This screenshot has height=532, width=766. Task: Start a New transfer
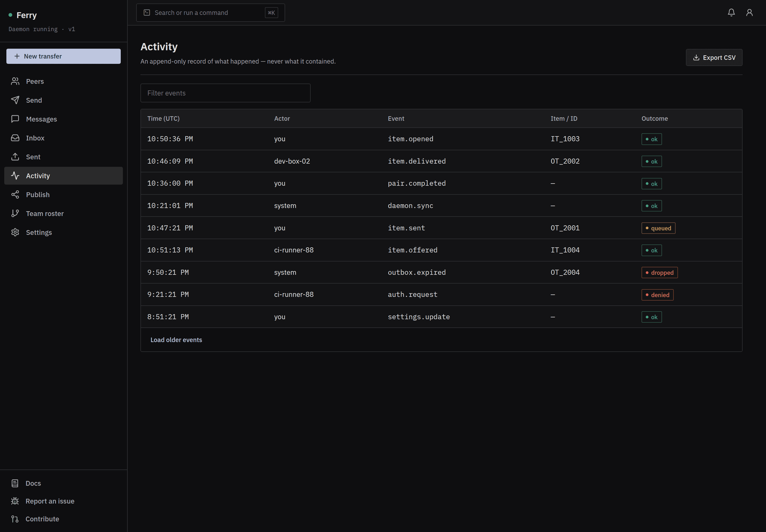(63, 56)
